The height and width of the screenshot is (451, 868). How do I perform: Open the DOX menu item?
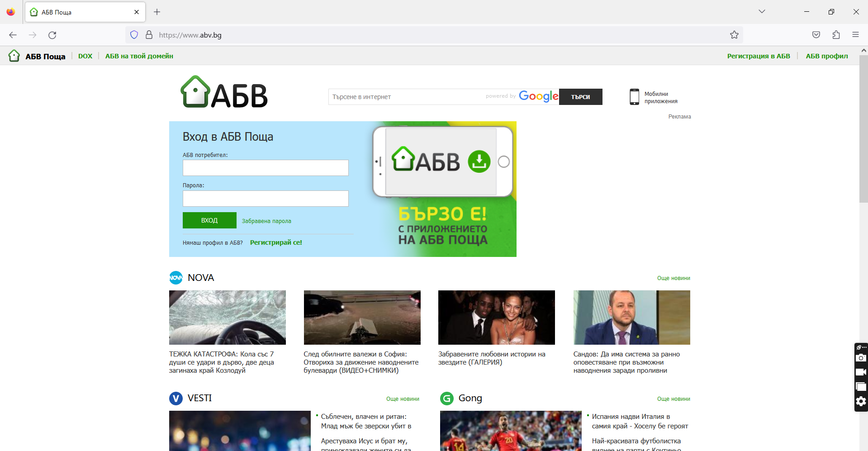pos(85,56)
